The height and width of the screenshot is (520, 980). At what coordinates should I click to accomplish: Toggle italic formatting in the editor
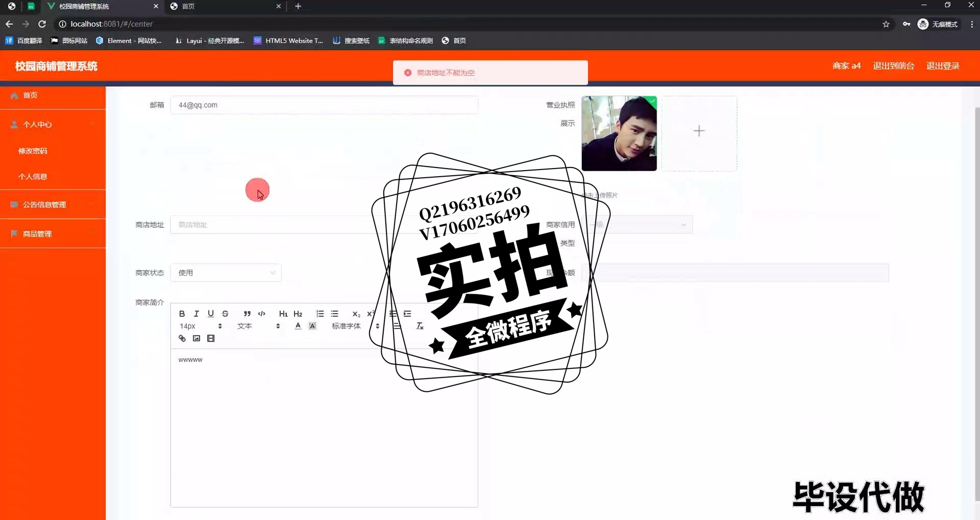click(196, 314)
